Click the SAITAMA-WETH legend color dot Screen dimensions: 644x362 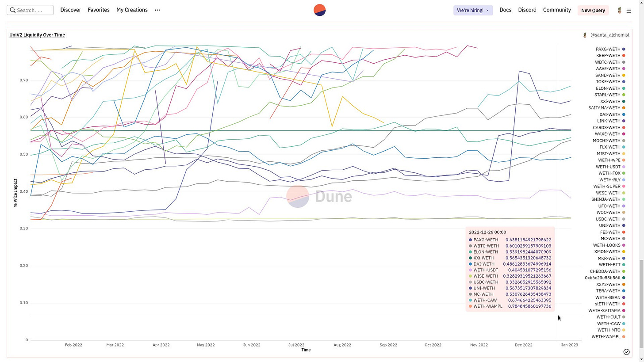[624, 108]
